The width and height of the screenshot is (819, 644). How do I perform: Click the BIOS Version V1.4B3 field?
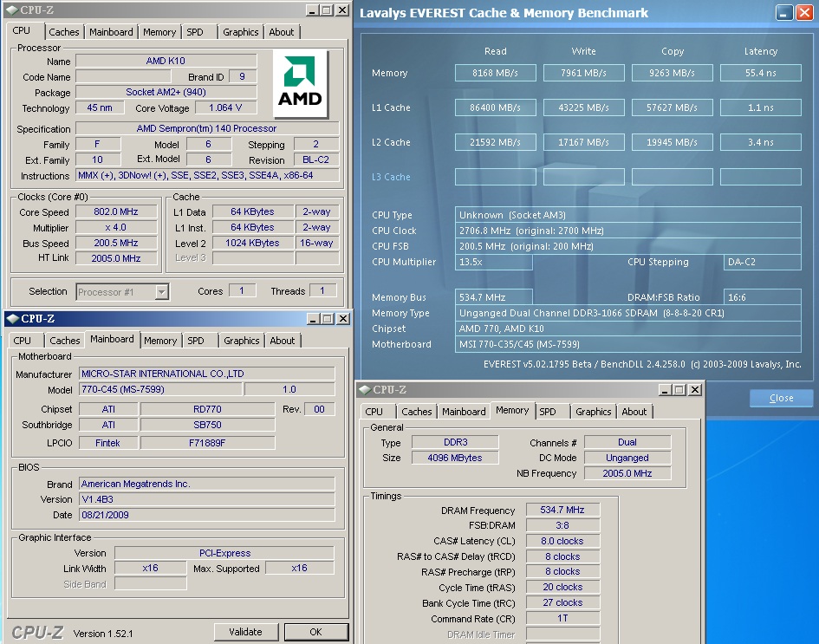click(x=207, y=499)
